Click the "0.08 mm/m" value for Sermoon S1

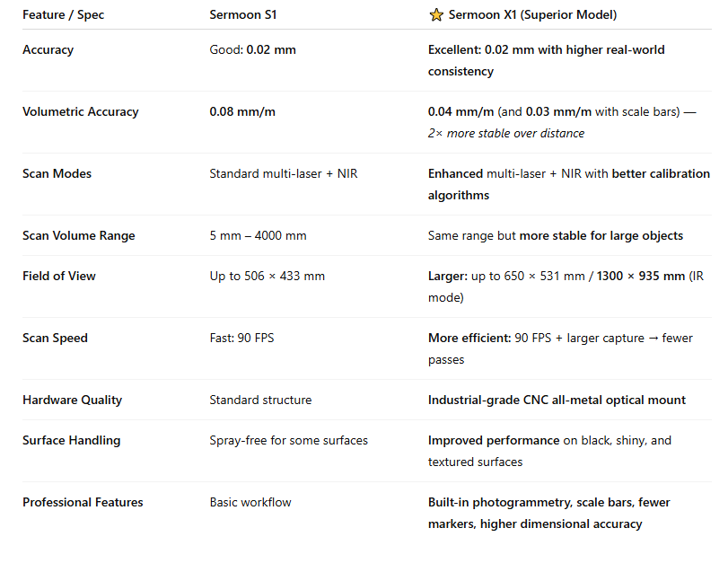242,112
